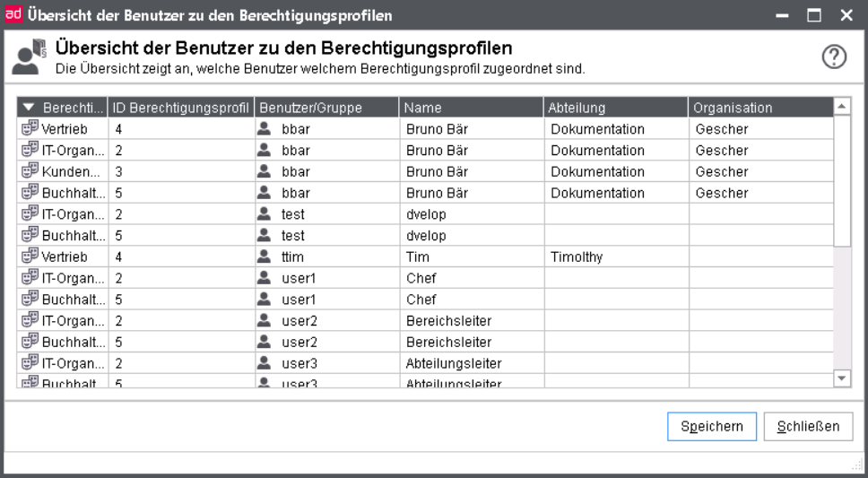Click the person icon beside user2 in IT-Organ... row

(265, 321)
